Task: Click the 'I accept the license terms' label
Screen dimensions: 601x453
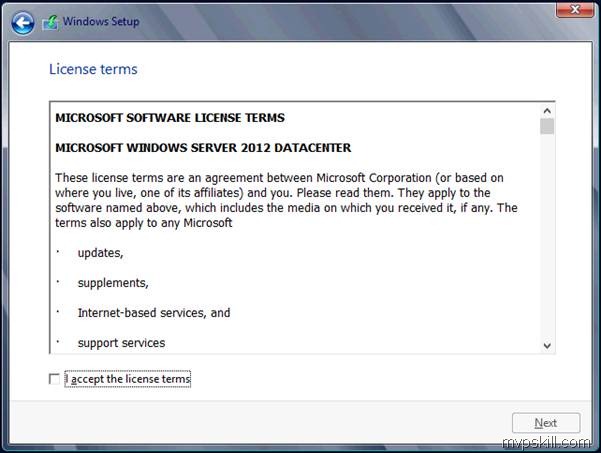Action: tap(128, 379)
